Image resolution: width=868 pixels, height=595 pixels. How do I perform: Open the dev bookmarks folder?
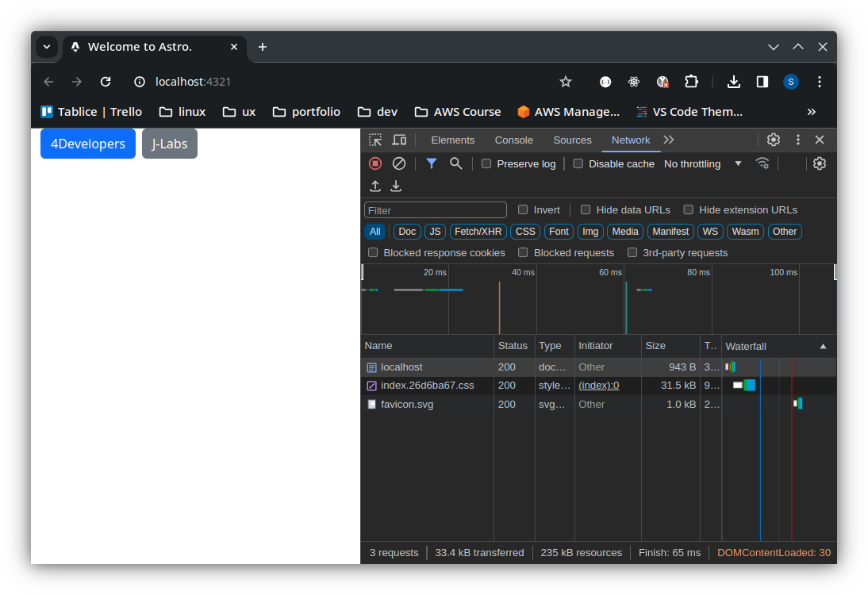378,112
